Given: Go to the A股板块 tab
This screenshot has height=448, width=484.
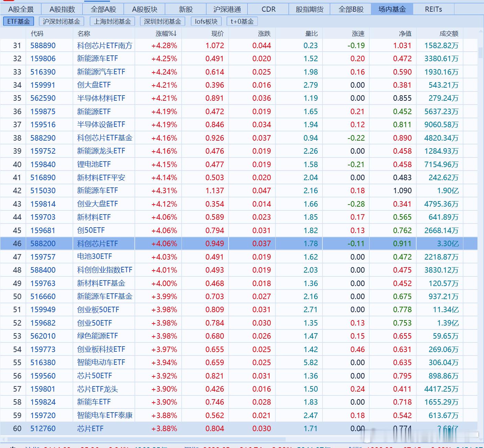Looking at the screenshot, I should pyautogui.click(x=145, y=9).
